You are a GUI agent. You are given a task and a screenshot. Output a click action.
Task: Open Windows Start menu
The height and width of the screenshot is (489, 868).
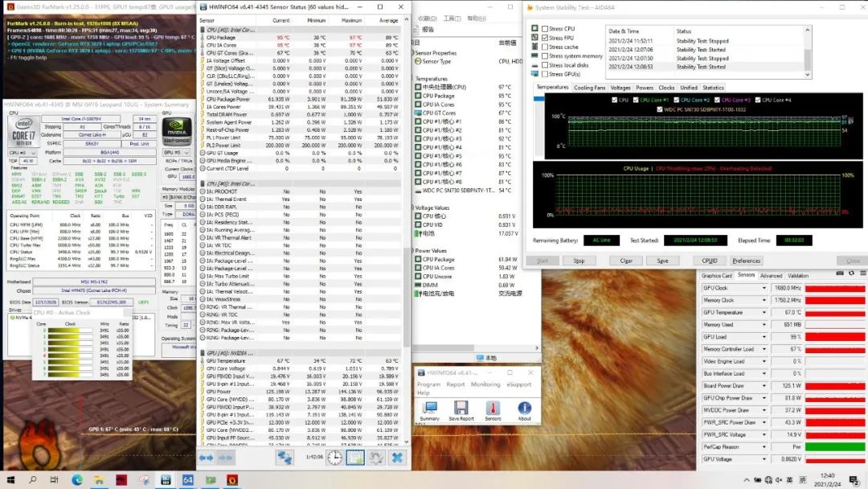point(11,480)
